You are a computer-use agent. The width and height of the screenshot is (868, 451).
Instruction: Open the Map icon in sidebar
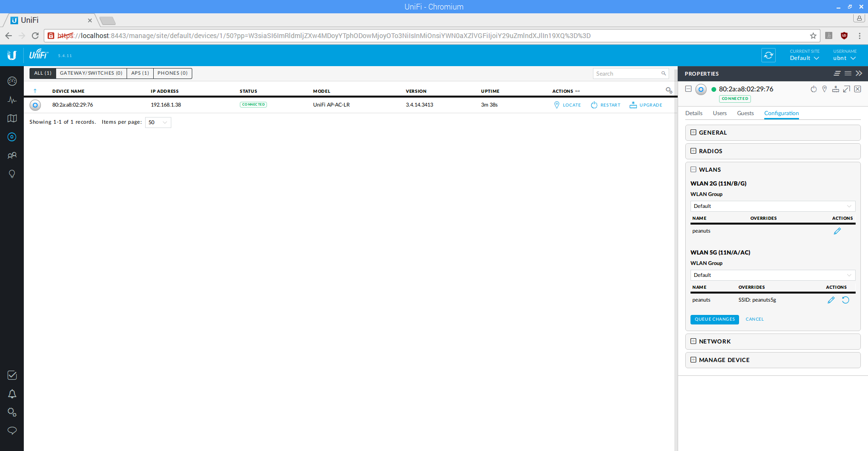[12, 118]
